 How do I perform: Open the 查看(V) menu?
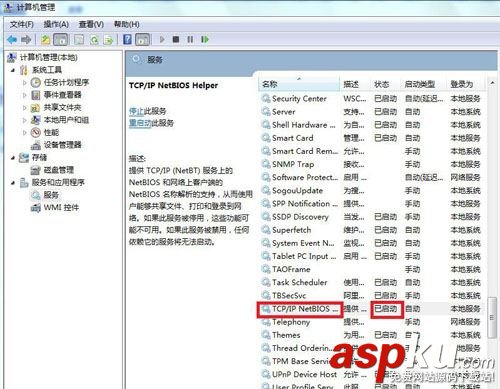pos(91,24)
